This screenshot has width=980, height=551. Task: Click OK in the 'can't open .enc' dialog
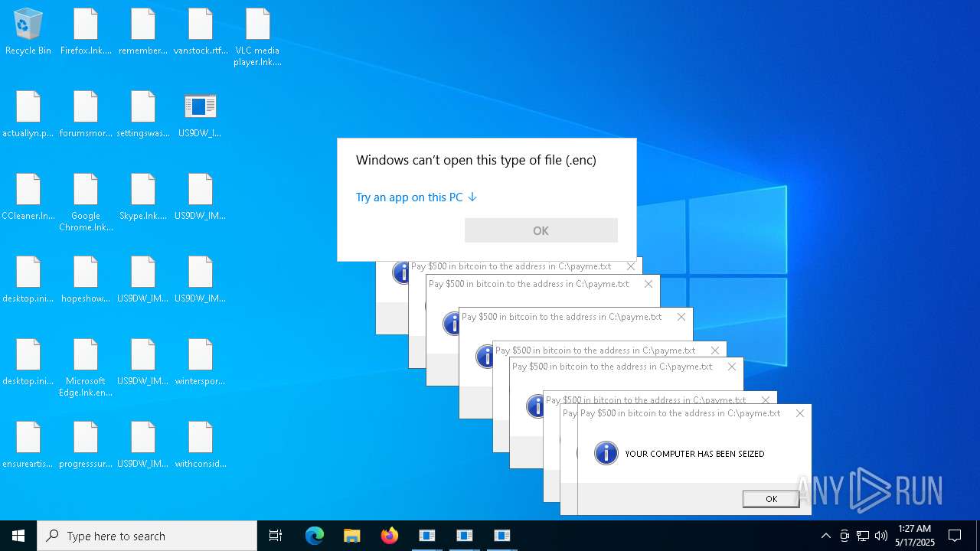coord(541,230)
